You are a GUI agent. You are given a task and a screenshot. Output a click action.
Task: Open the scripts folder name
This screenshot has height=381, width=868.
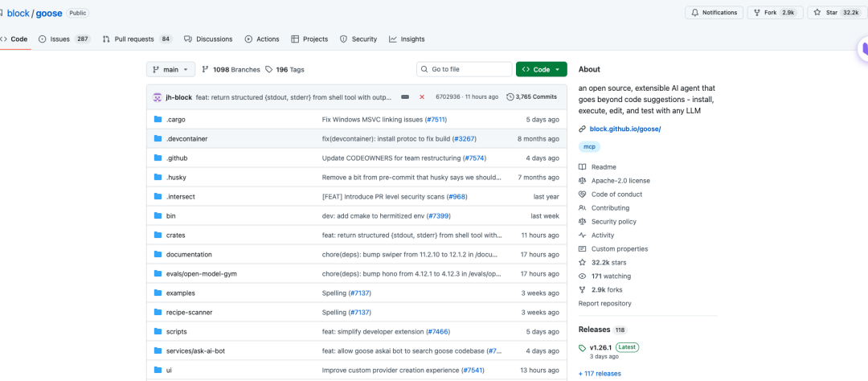(x=177, y=332)
